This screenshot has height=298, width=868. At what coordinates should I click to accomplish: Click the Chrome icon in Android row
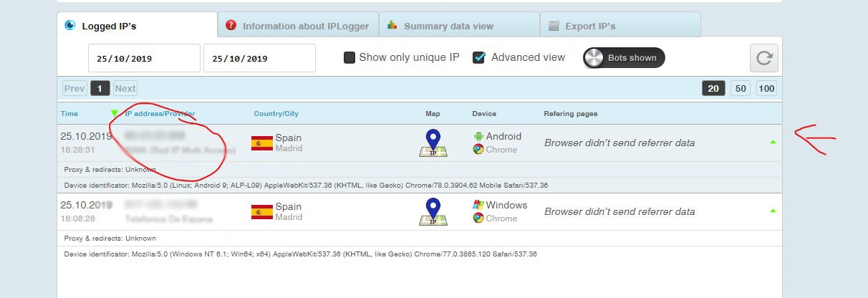click(x=478, y=150)
